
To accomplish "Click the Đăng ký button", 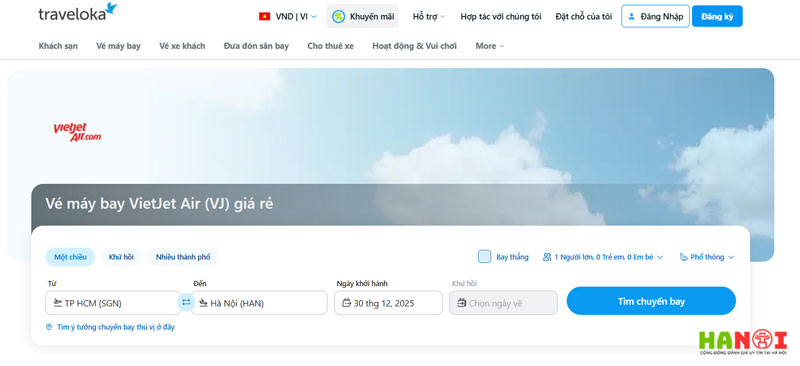I will point(717,16).
